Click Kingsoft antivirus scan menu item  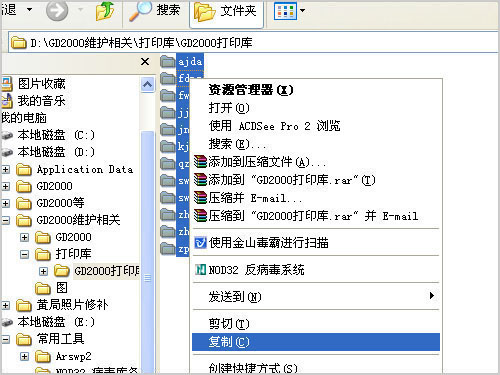pyautogui.click(x=261, y=243)
